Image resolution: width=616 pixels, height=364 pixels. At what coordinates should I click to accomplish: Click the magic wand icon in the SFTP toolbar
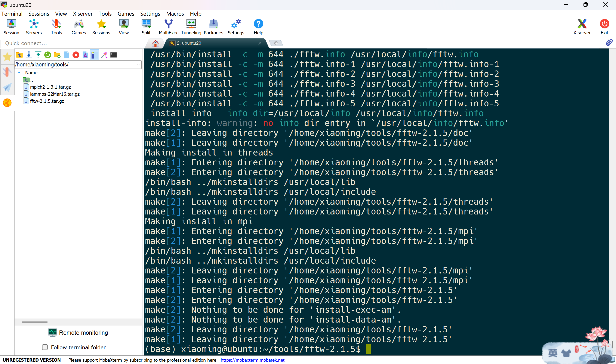coord(104,55)
